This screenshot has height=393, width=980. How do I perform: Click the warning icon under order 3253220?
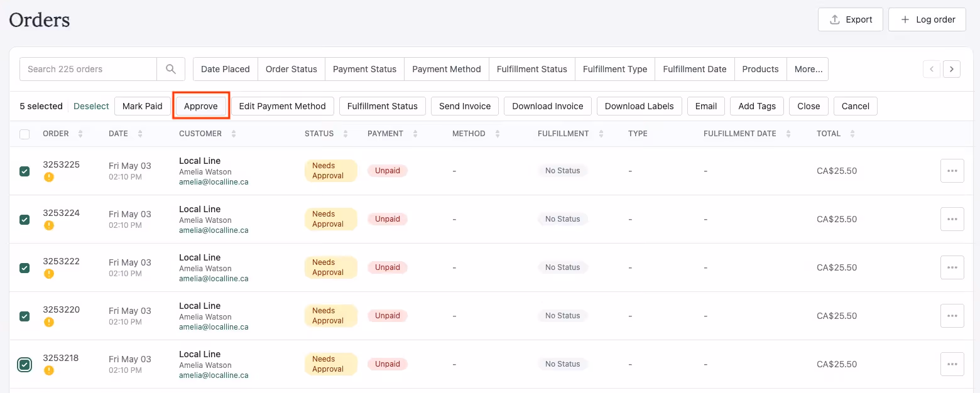point(49,322)
